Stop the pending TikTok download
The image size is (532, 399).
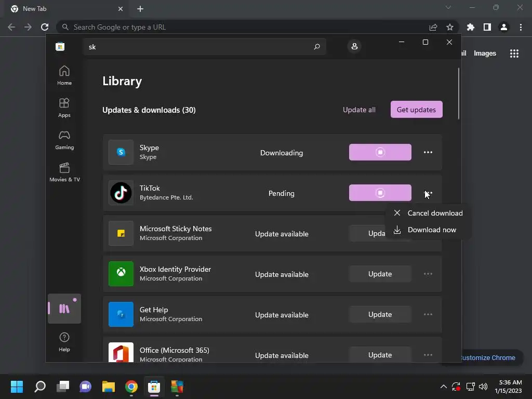[x=380, y=193]
